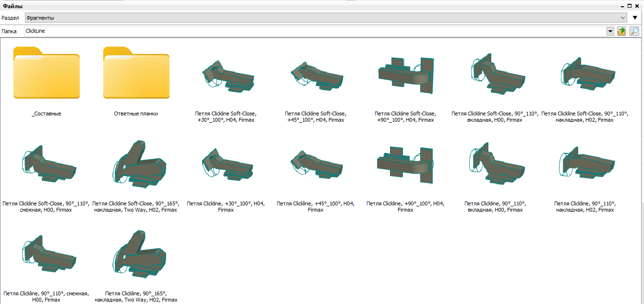Go up one folder level icon
This screenshot has height=304, width=644.
[x=621, y=31]
